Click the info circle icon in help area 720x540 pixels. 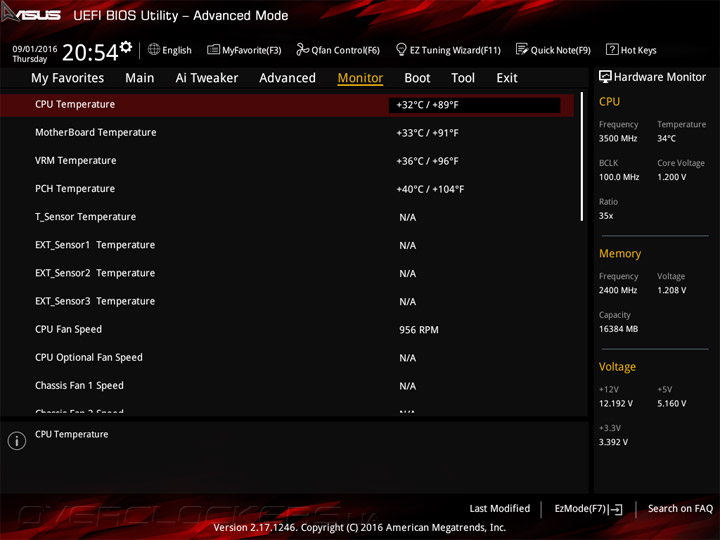[17, 441]
